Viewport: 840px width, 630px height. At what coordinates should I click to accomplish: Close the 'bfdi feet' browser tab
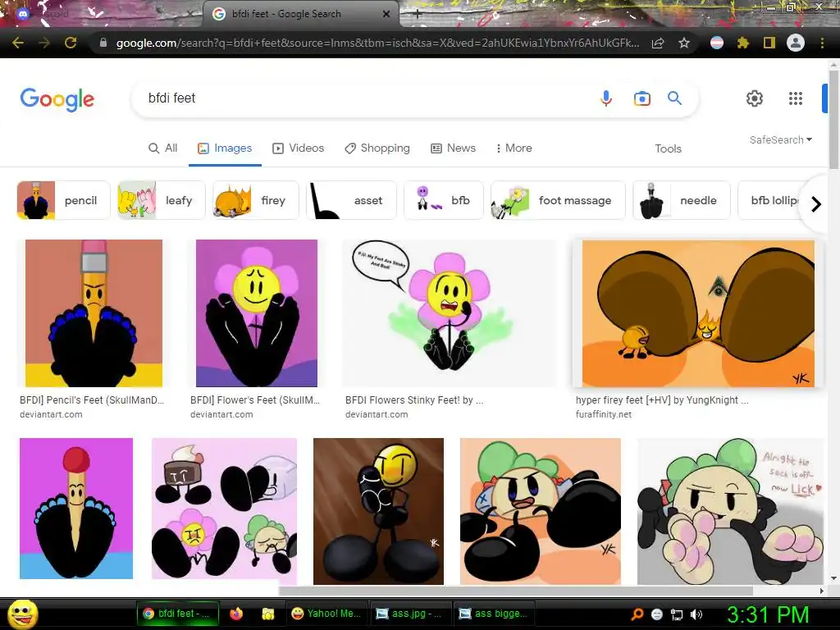(x=386, y=15)
